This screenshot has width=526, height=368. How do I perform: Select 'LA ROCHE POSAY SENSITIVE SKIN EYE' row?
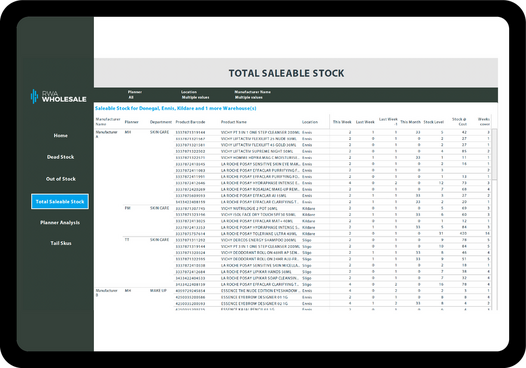tap(332, 164)
